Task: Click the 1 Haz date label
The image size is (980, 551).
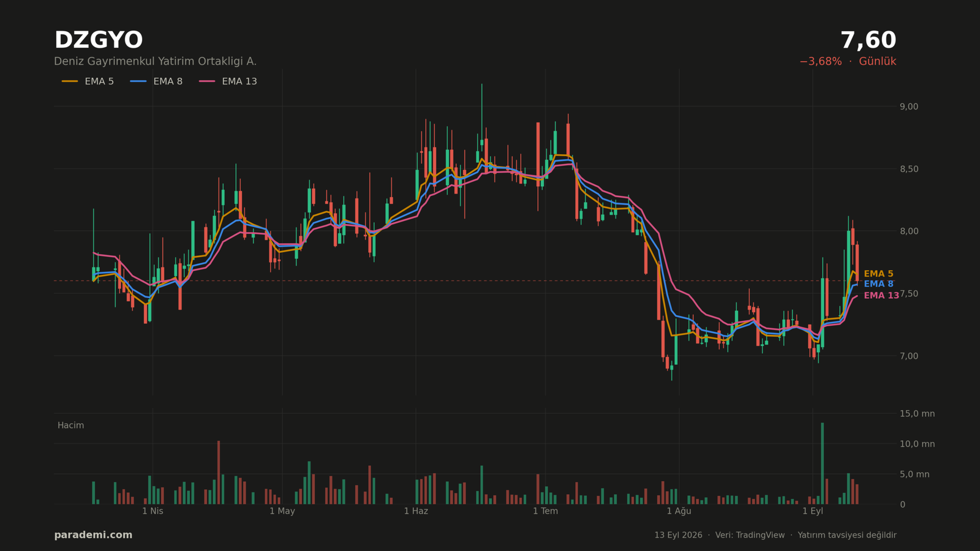Action: click(x=416, y=511)
